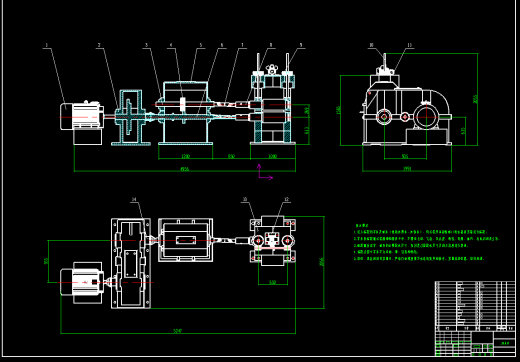The width and height of the screenshot is (520, 362).
Task: Select part balloon number 1 above the motor
Action: [x=47, y=45]
